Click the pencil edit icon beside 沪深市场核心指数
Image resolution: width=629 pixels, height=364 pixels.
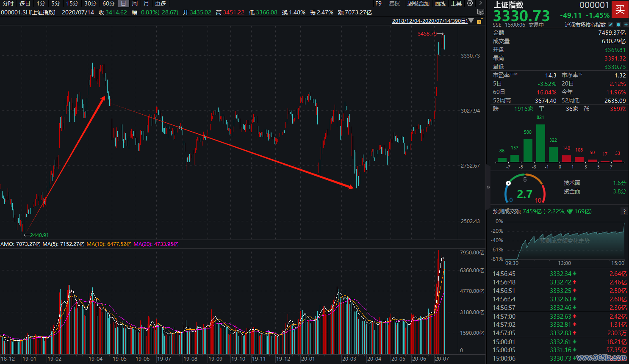click(610, 25)
